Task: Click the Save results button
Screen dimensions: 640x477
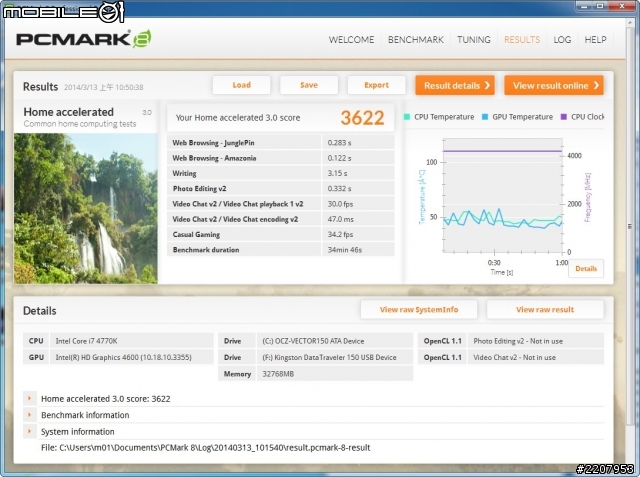Action: (x=309, y=85)
